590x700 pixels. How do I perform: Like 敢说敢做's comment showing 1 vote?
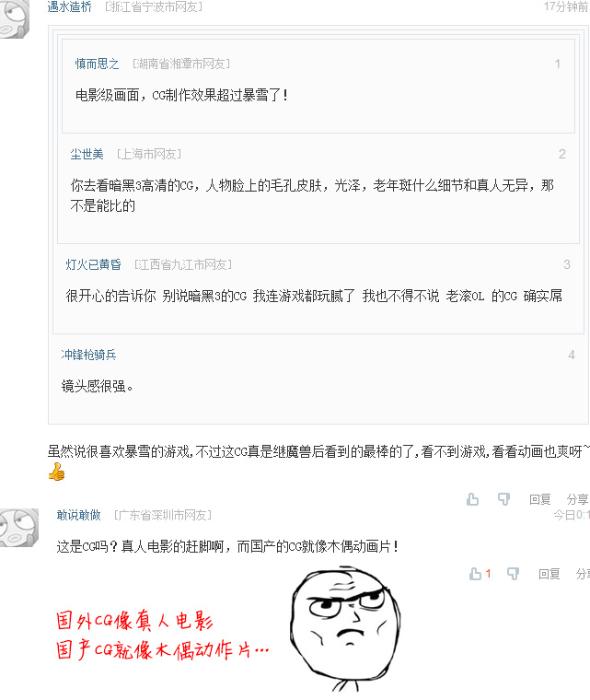click(480, 574)
